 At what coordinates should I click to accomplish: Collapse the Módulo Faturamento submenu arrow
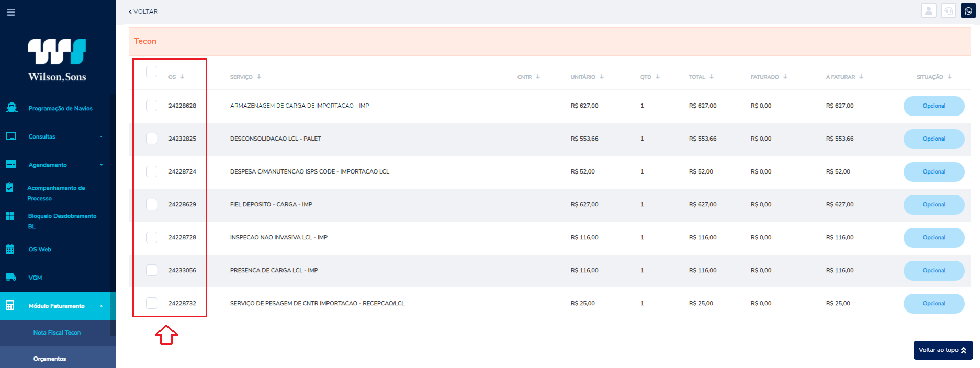click(102, 306)
